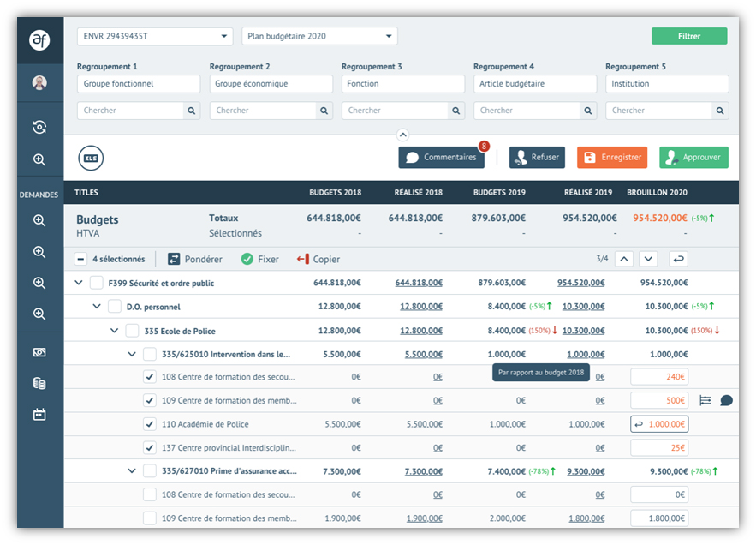
Task: Click the sync refresh icon near the avatar
Action: pyautogui.click(x=38, y=126)
